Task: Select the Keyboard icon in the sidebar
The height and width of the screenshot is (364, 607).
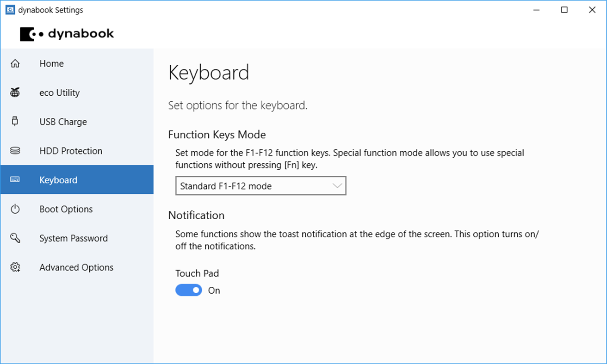Action: pos(15,179)
